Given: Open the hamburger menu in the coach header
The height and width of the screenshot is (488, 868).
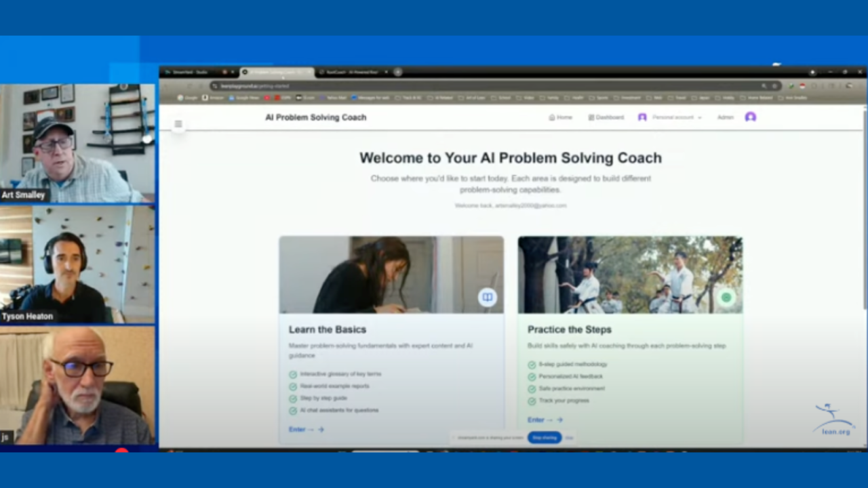Looking at the screenshot, I should click(178, 123).
